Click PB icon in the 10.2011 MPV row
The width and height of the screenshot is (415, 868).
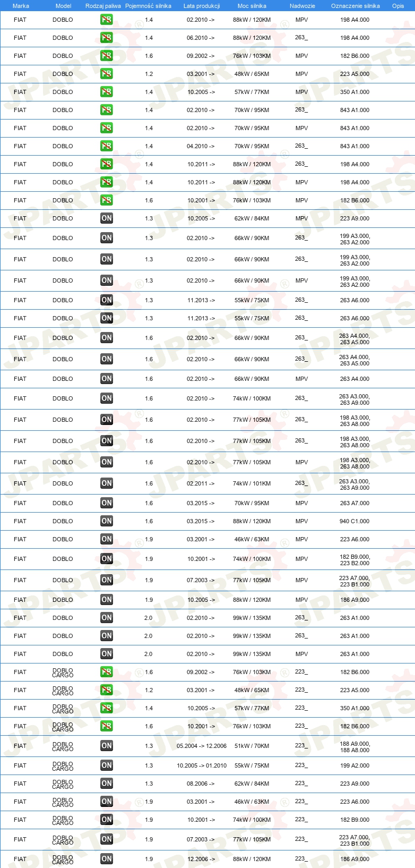click(x=107, y=182)
